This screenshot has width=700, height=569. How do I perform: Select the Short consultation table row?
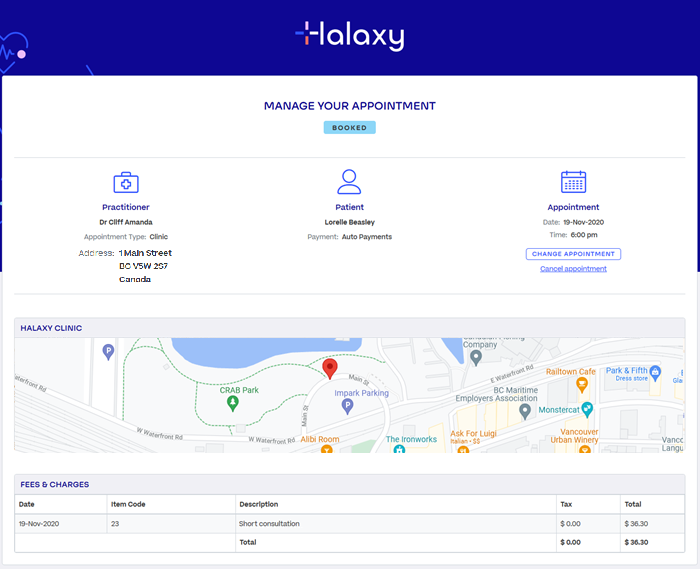click(x=350, y=523)
